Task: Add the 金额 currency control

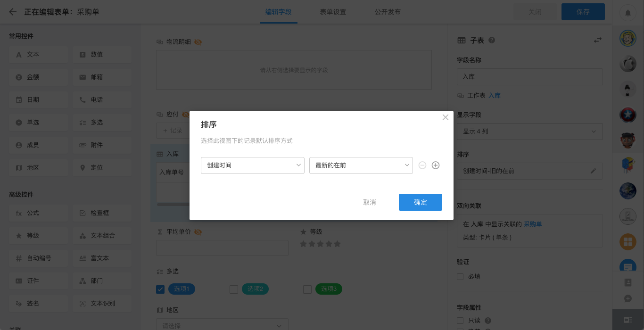Action: pyautogui.click(x=38, y=77)
